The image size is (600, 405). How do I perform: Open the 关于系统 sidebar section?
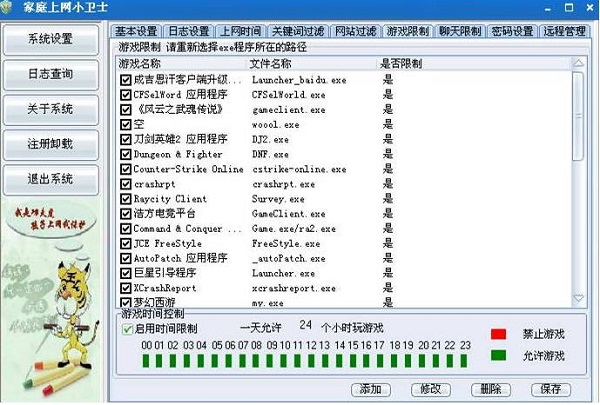tap(51, 109)
